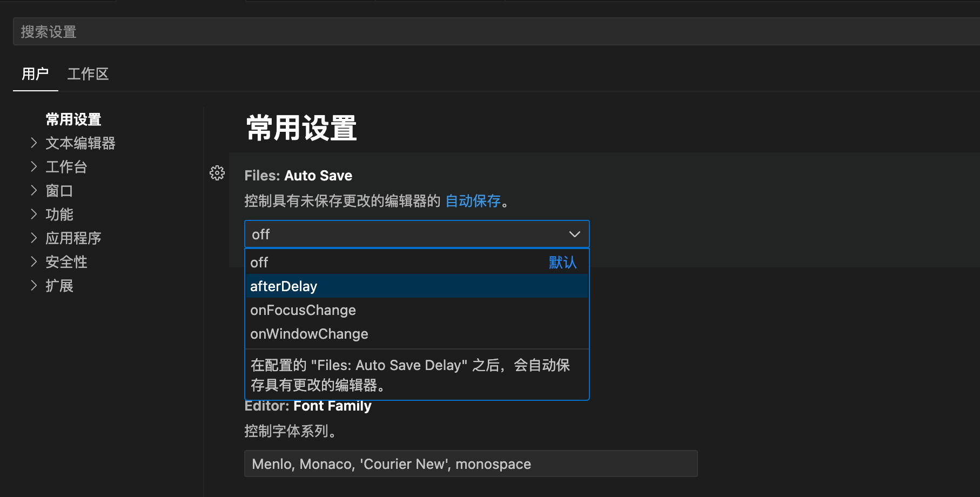Image resolution: width=980 pixels, height=497 pixels.
Task: Expand the 工作台 tree section
Action: click(x=34, y=167)
